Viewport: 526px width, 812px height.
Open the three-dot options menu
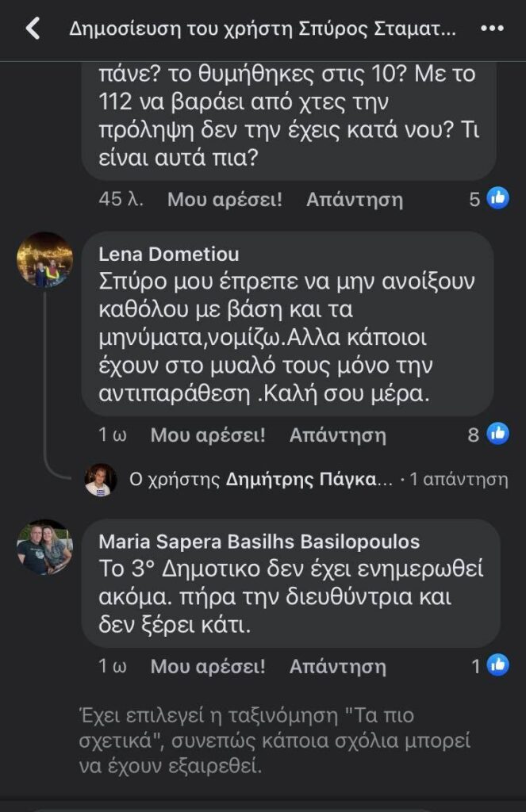click(x=491, y=29)
